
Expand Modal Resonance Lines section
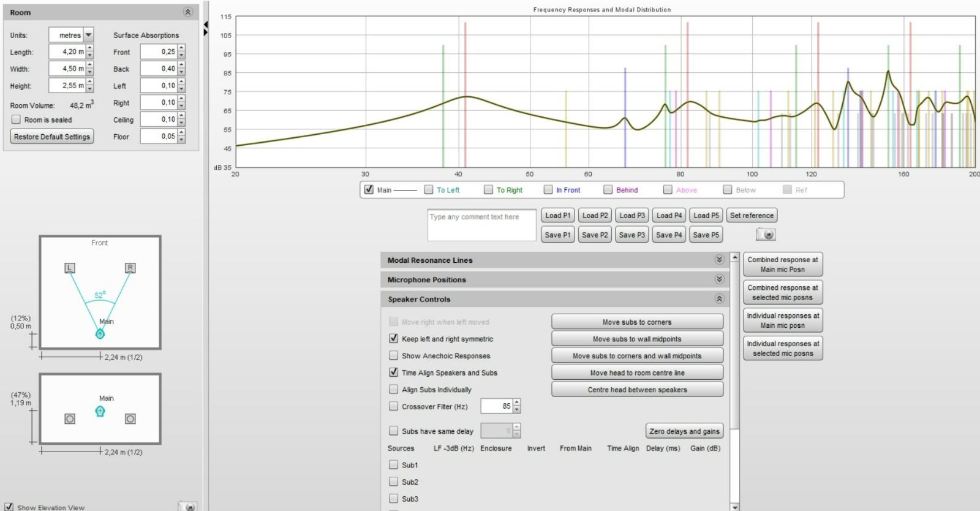pos(719,260)
